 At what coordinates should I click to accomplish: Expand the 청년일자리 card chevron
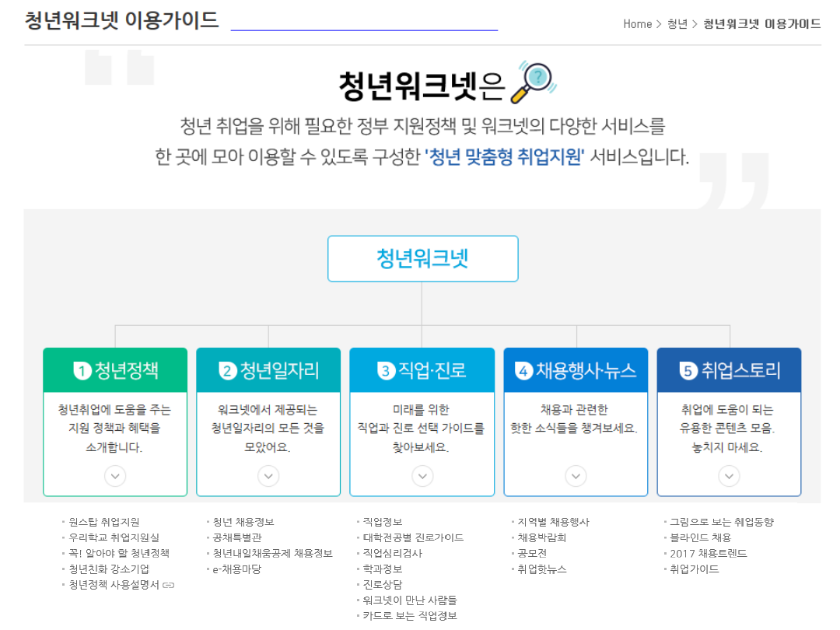pyautogui.click(x=268, y=475)
